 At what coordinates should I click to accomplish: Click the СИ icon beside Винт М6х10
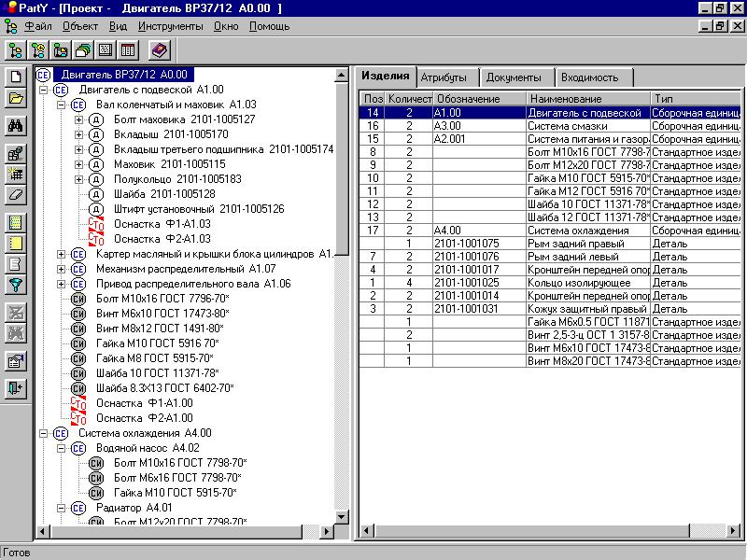pos(78,314)
